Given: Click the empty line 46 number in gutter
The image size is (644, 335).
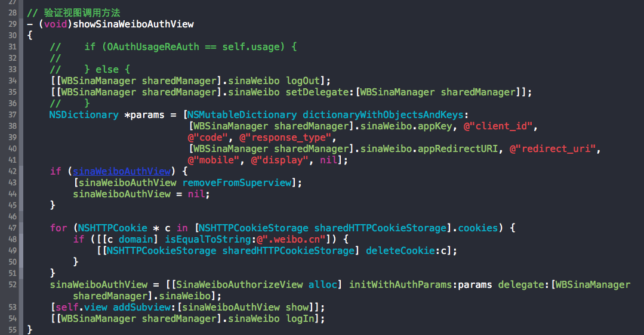Looking at the screenshot, I should (x=13, y=216).
